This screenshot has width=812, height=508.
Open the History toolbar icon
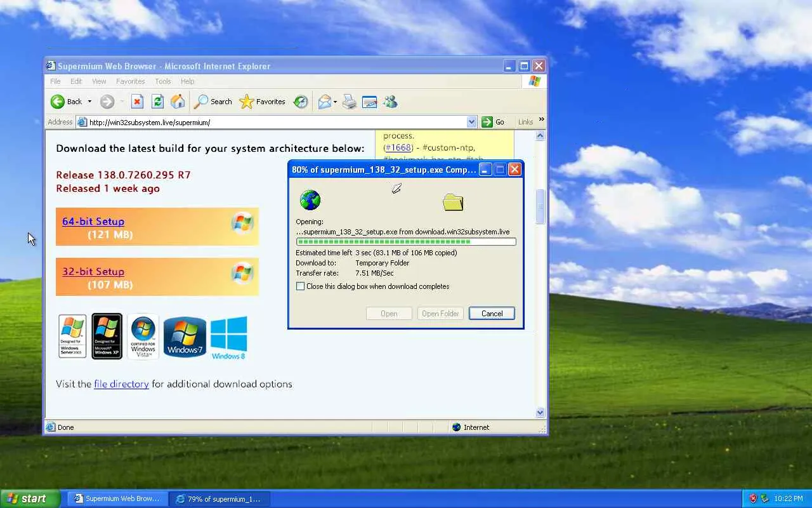point(301,102)
